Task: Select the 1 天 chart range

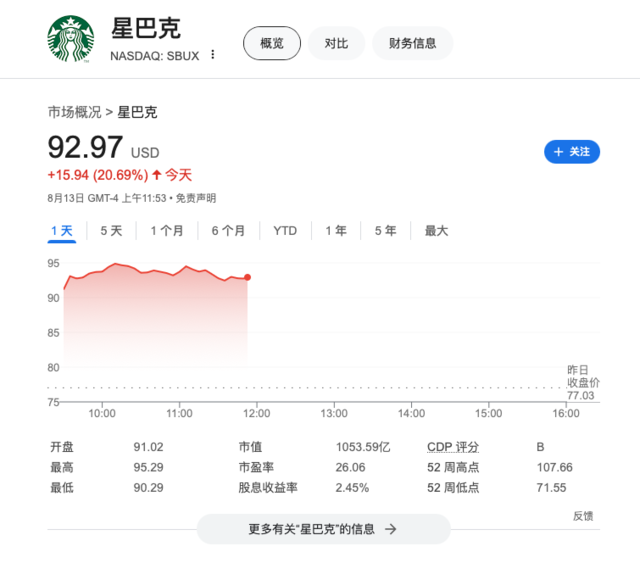Action: 62,231
